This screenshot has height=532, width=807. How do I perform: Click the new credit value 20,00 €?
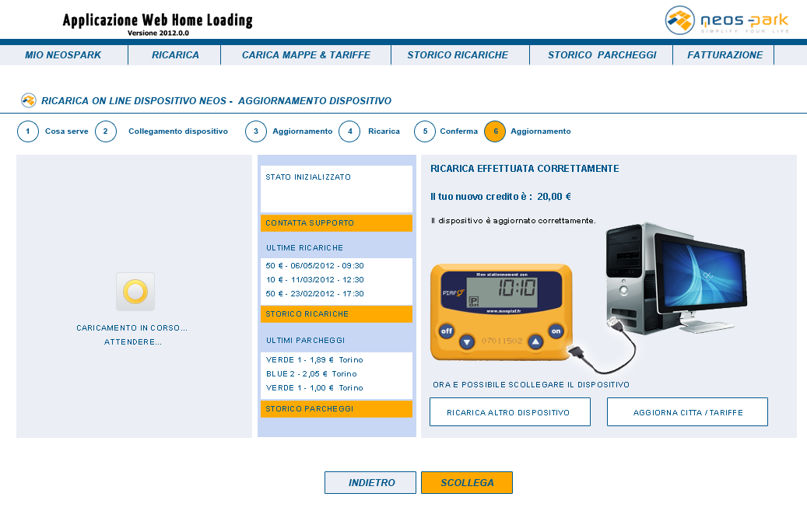(554, 197)
